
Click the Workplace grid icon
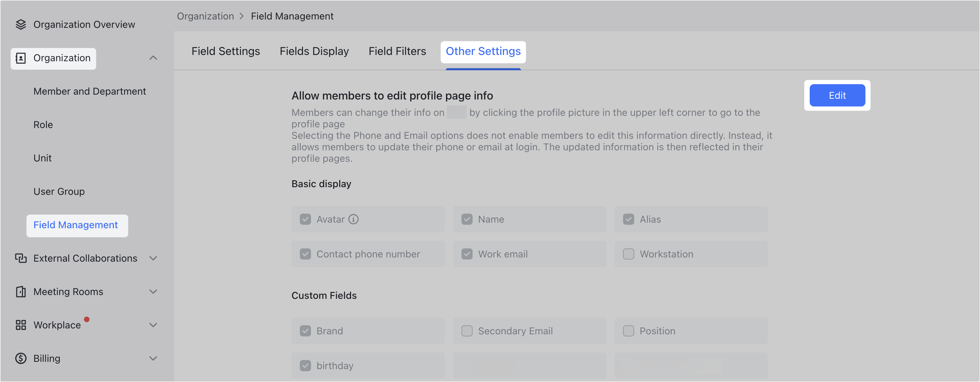(21, 325)
